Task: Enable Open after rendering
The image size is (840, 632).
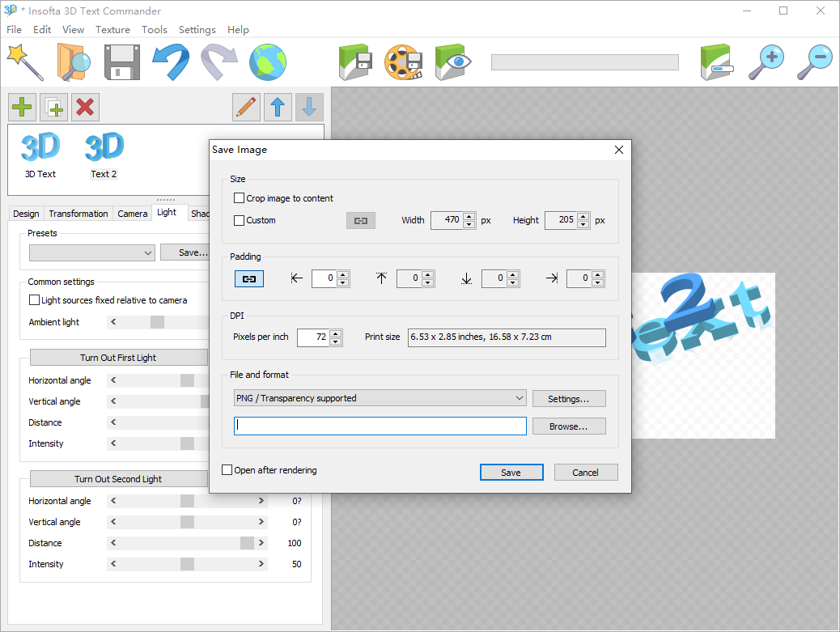Action: [x=227, y=469]
